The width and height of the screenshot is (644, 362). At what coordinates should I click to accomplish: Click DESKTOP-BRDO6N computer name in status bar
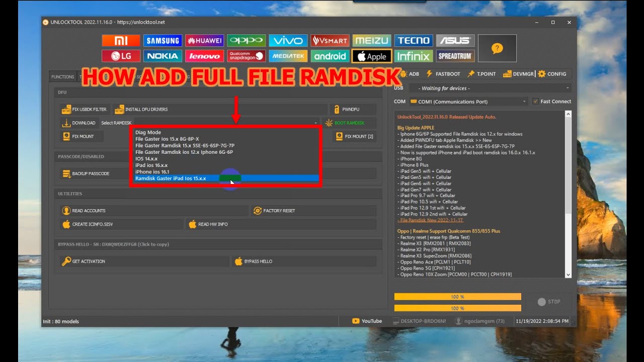[420, 321]
